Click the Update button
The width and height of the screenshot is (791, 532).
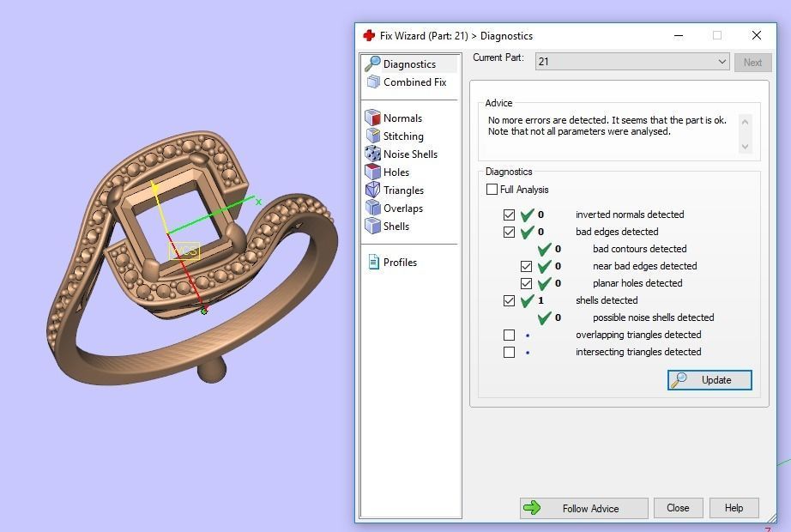click(709, 379)
